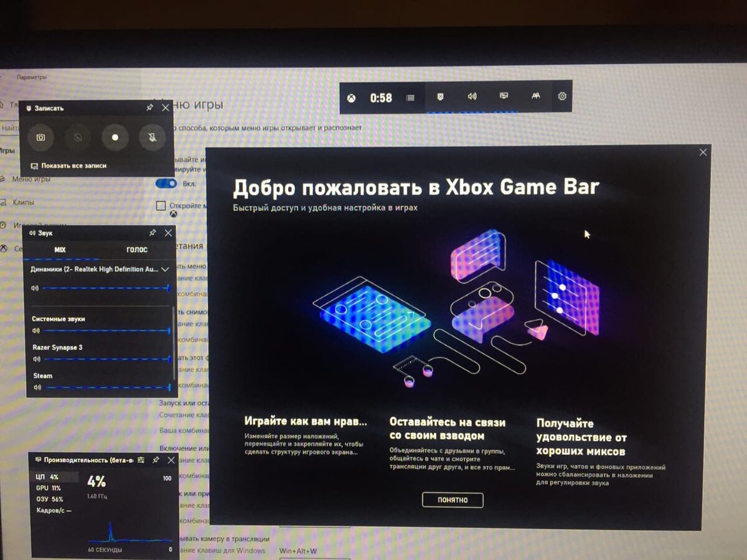Toggle microphone in the Записать widget
747x560 pixels.
pos(153,137)
